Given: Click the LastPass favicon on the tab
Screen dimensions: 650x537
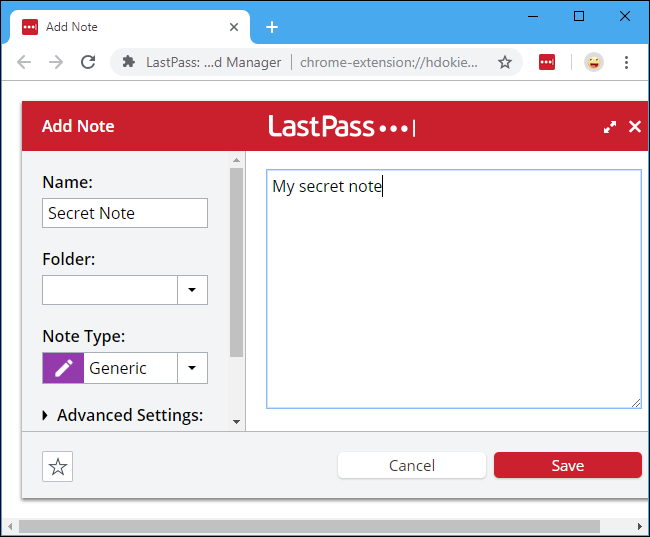Looking at the screenshot, I should click(30, 27).
